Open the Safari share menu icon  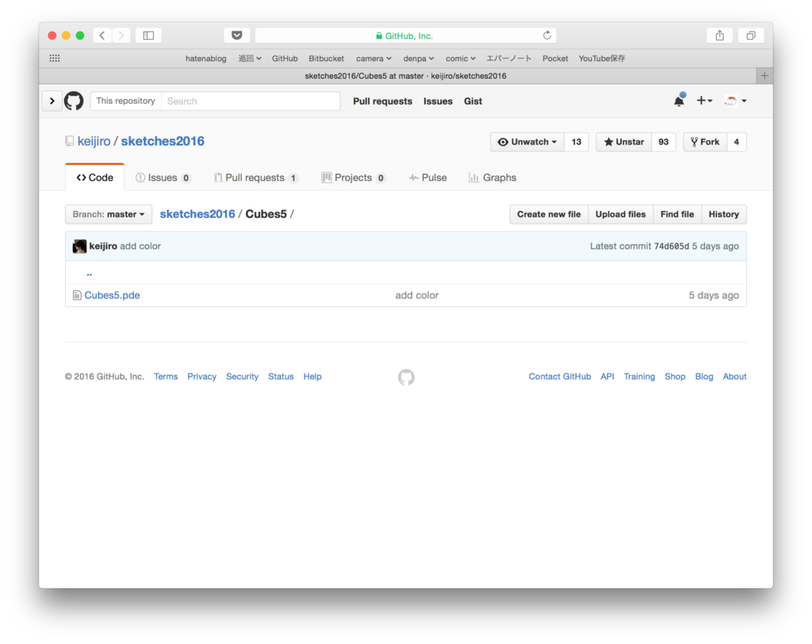point(720,35)
